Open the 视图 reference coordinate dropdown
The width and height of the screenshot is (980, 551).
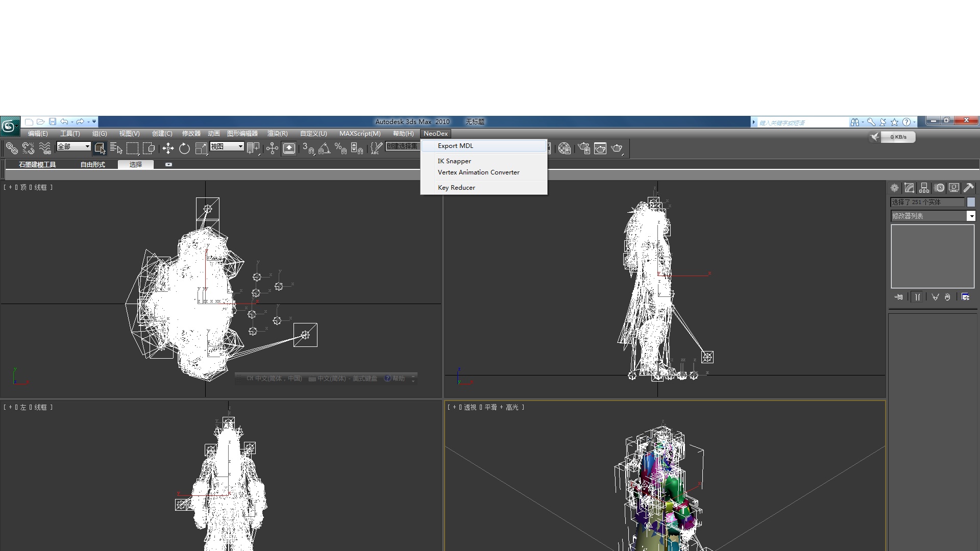click(x=227, y=146)
